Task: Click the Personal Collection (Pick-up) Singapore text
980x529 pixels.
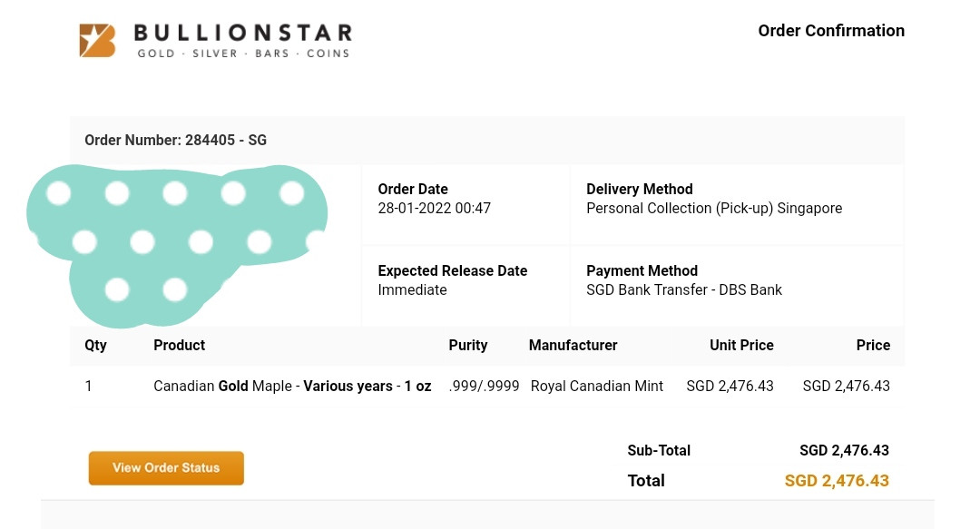Action: pyautogui.click(x=714, y=209)
